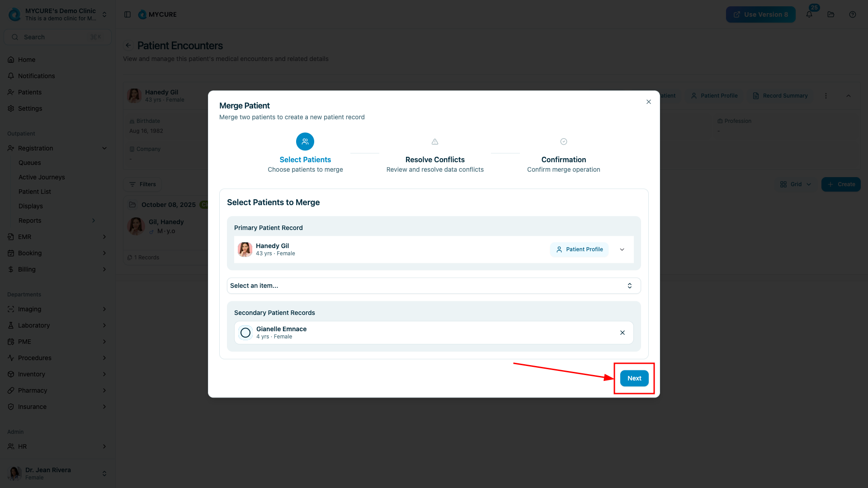
Task: Click the help question mark icon
Action: coord(853,14)
